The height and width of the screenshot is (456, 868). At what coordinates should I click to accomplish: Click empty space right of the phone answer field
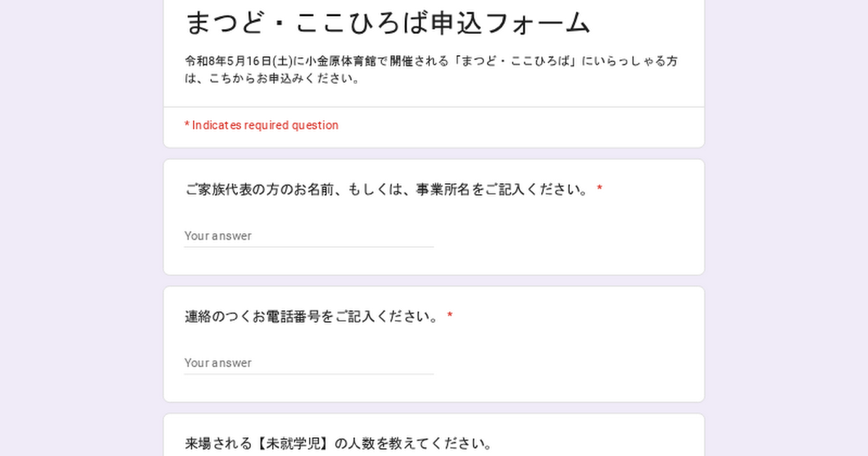(564, 363)
